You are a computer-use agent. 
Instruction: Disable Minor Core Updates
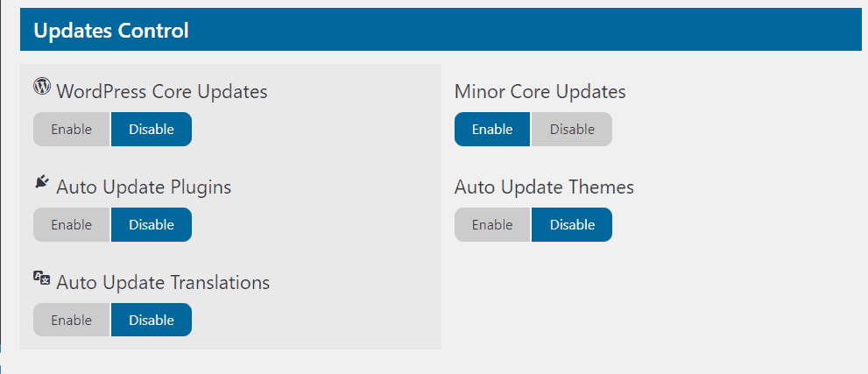pyautogui.click(x=572, y=130)
